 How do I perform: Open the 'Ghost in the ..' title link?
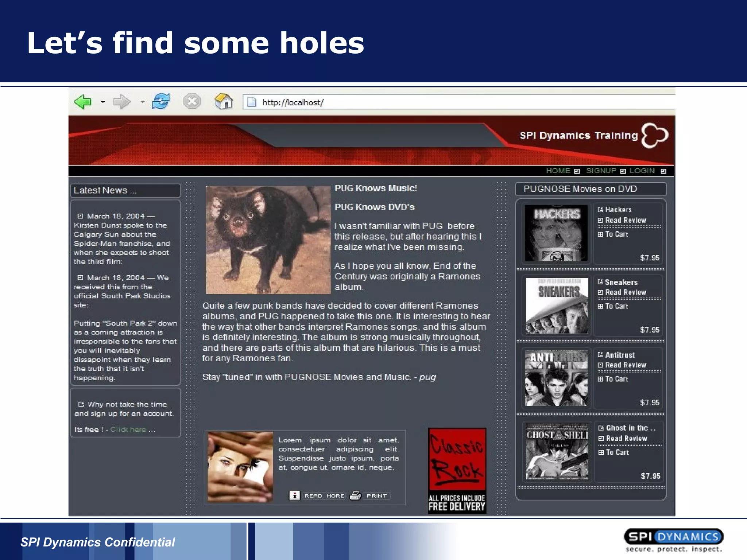[x=631, y=428]
